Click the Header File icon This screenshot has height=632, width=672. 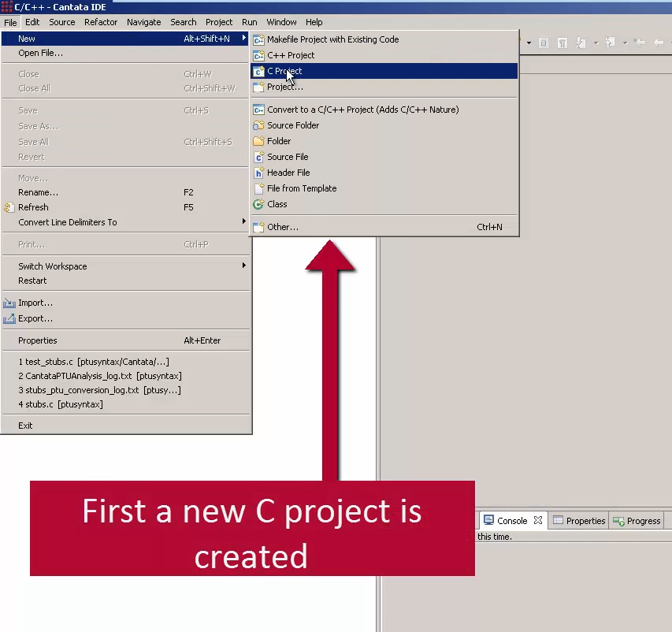click(x=258, y=173)
